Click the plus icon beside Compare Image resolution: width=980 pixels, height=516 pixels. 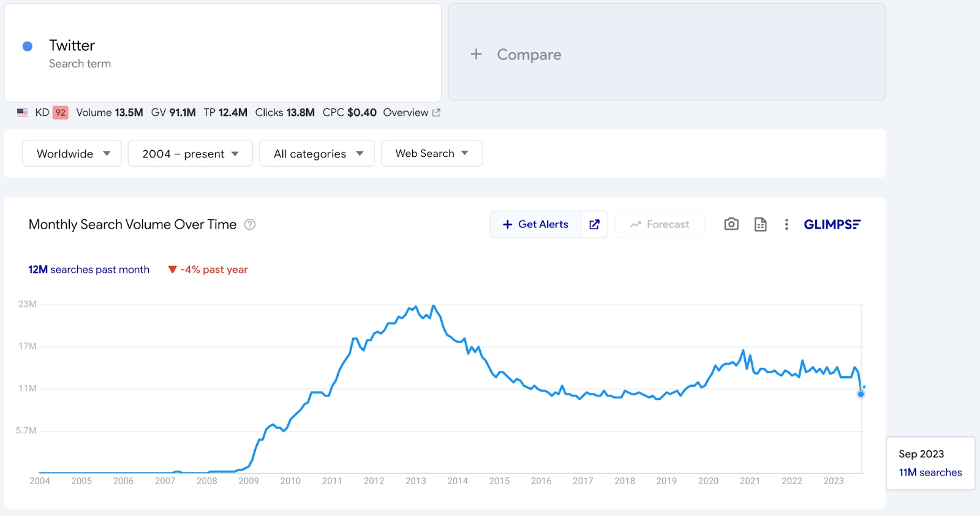click(476, 54)
